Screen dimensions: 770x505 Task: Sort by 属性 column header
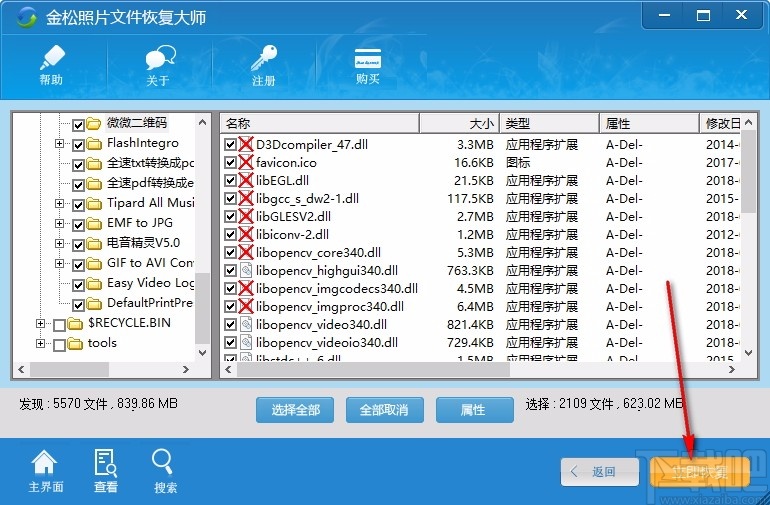pyautogui.click(x=649, y=123)
